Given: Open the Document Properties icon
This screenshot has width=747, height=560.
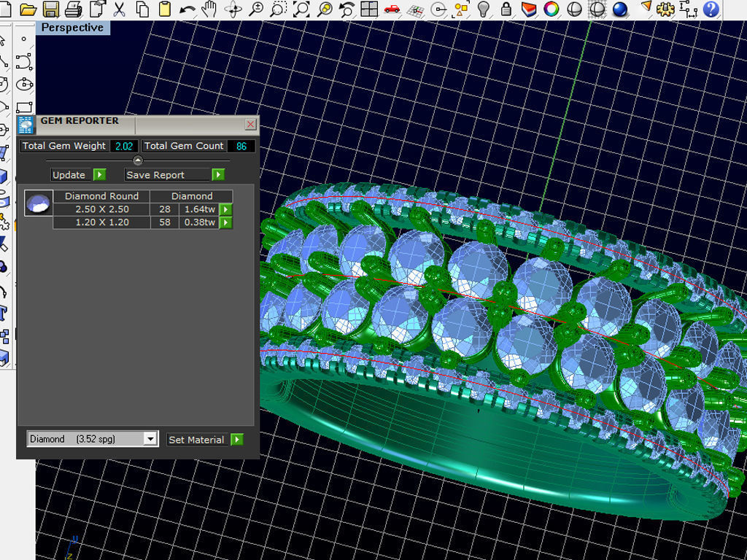Looking at the screenshot, I should pos(97,9).
